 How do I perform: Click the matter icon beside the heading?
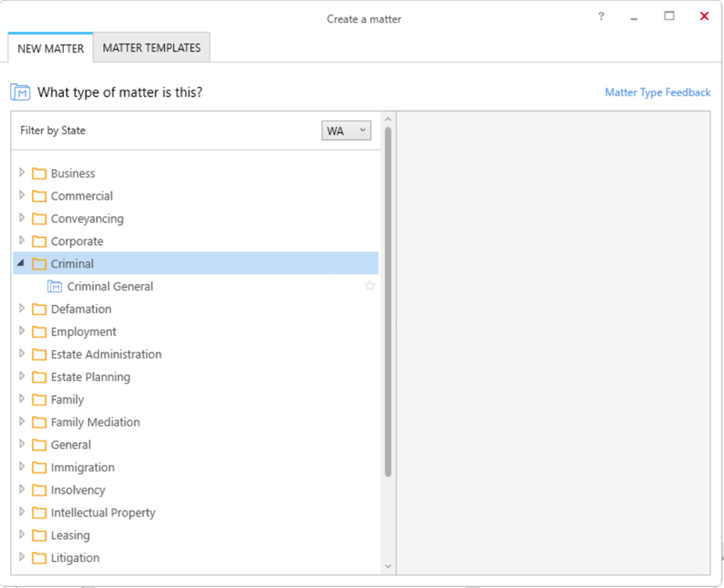pyautogui.click(x=20, y=92)
